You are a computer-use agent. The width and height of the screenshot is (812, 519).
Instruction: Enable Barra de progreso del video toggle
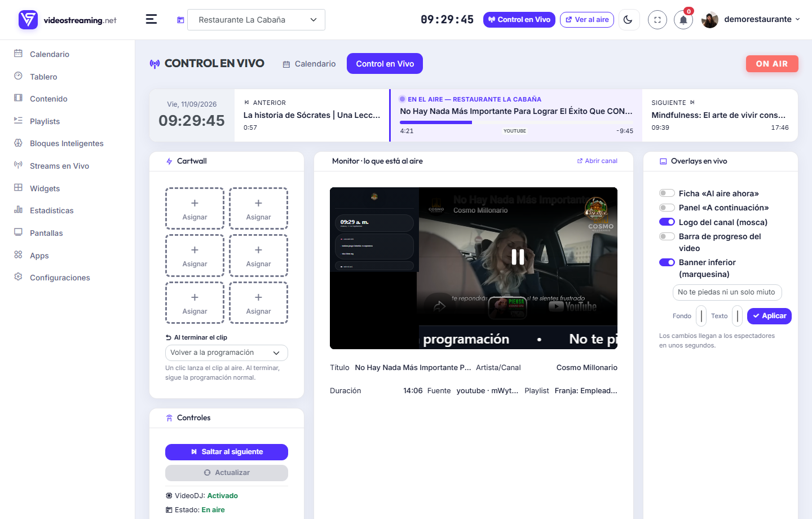[x=667, y=236]
